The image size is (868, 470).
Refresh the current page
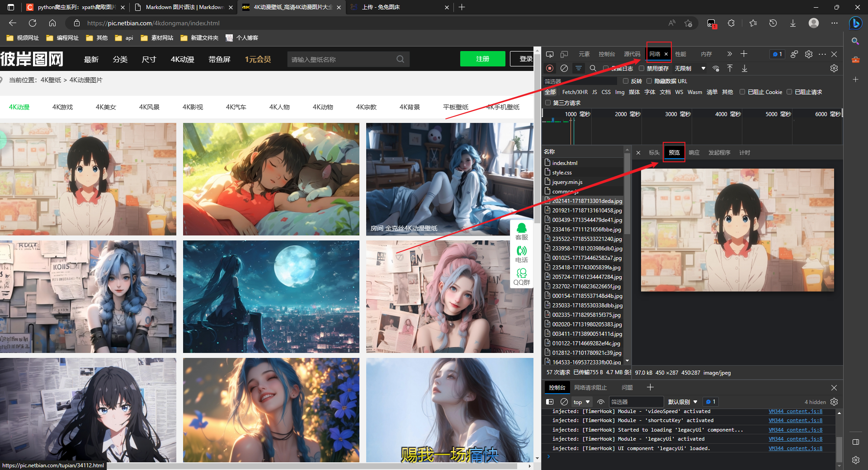point(33,23)
